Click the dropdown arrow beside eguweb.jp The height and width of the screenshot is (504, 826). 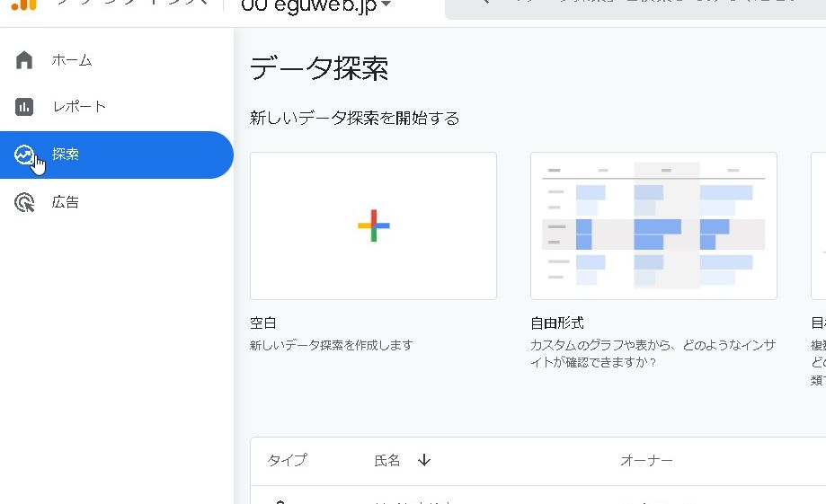(x=386, y=4)
